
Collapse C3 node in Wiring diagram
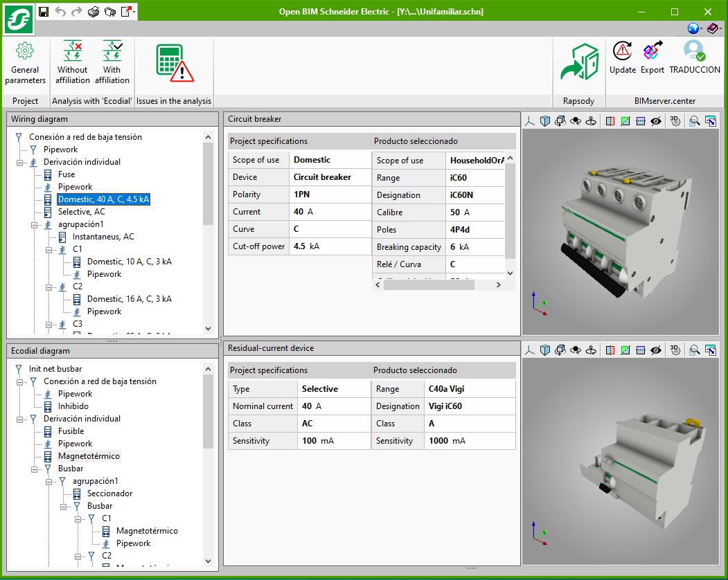pyautogui.click(x=48, y=325)
